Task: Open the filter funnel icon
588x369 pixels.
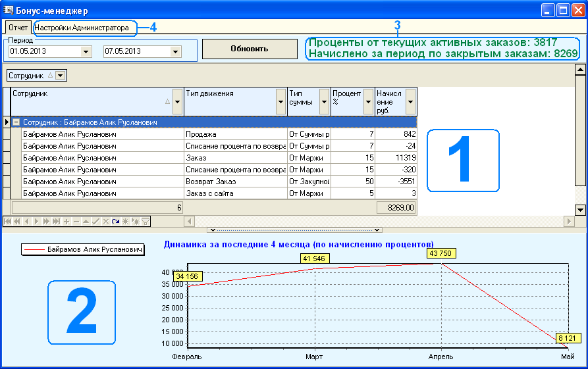Action: [x=146, y=222]
